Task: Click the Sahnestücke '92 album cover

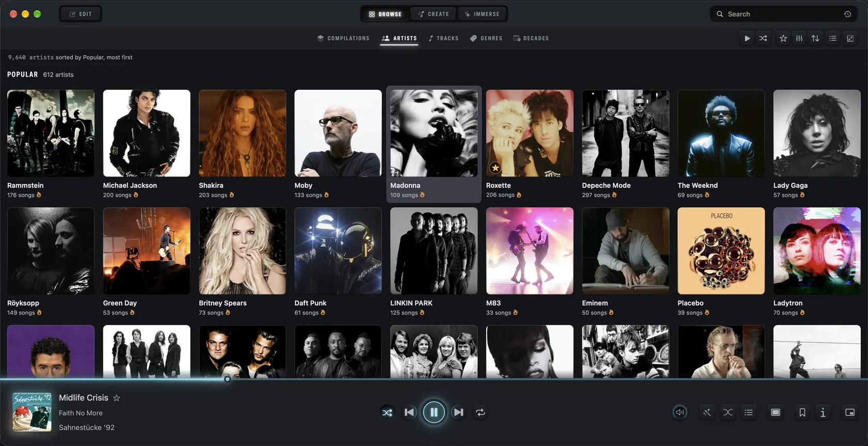Action: (32, 412)
